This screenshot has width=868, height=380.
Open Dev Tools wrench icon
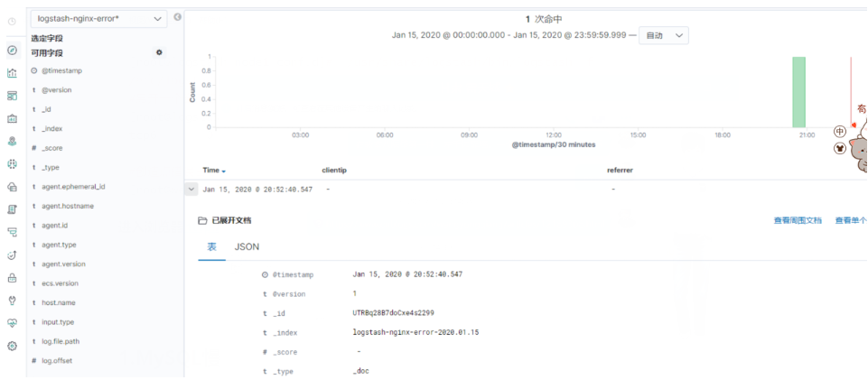[x=12, y=301]
